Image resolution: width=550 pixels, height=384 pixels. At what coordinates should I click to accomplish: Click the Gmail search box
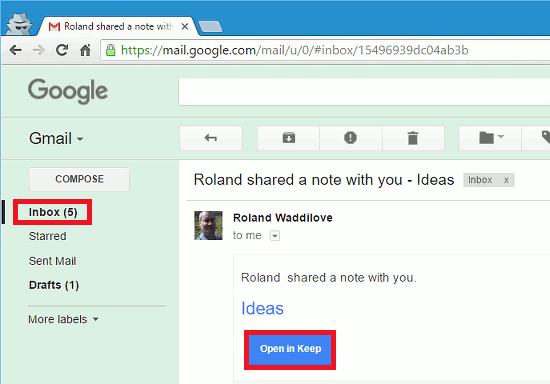[x=364, y=92]
